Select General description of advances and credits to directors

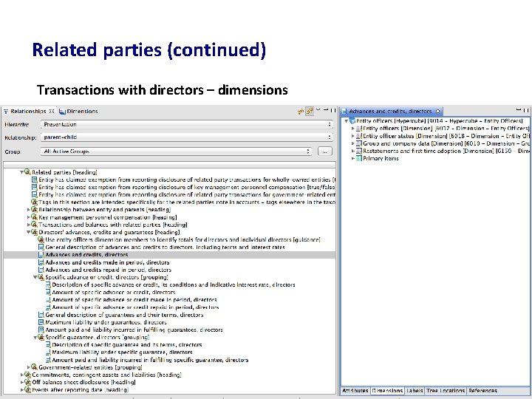tap(165, 248)
